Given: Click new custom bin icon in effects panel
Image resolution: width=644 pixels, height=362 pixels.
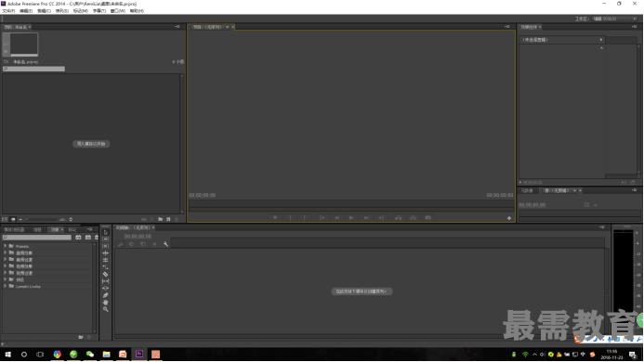Looking at the screenshot, I should [x=81, y=337].
